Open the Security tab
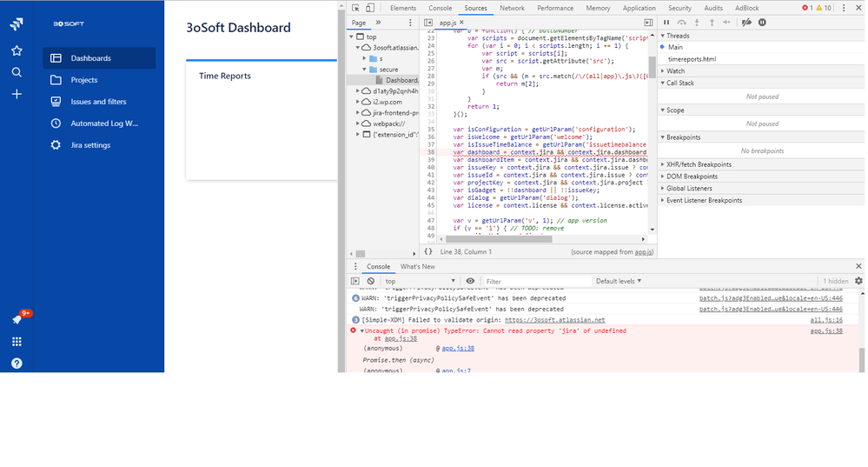The width and height of the screenshot is (868, 467). [679, 8]
